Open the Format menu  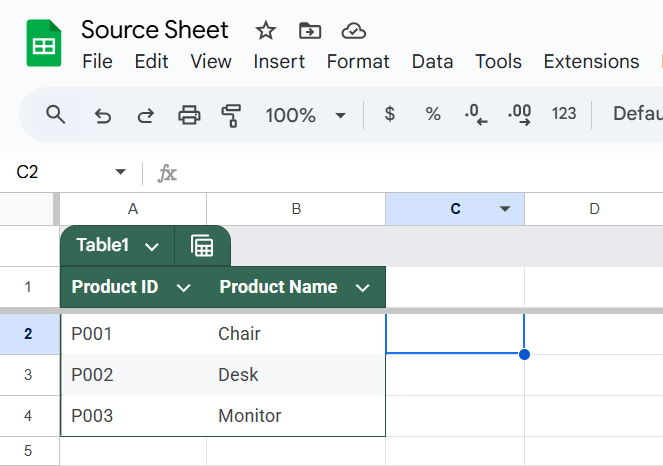click(358, 62)
